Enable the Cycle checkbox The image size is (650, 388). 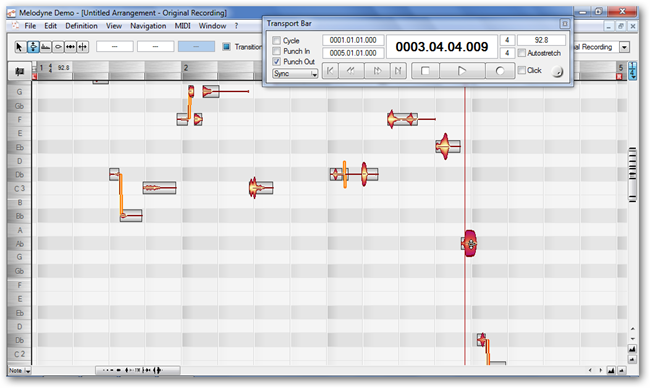[276, 41]
